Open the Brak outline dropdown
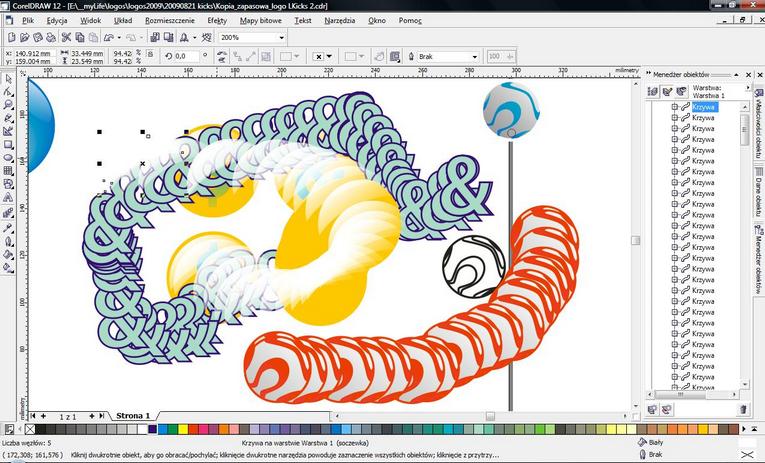The height and width of the screenshot is (463, 765). (474, 57)
